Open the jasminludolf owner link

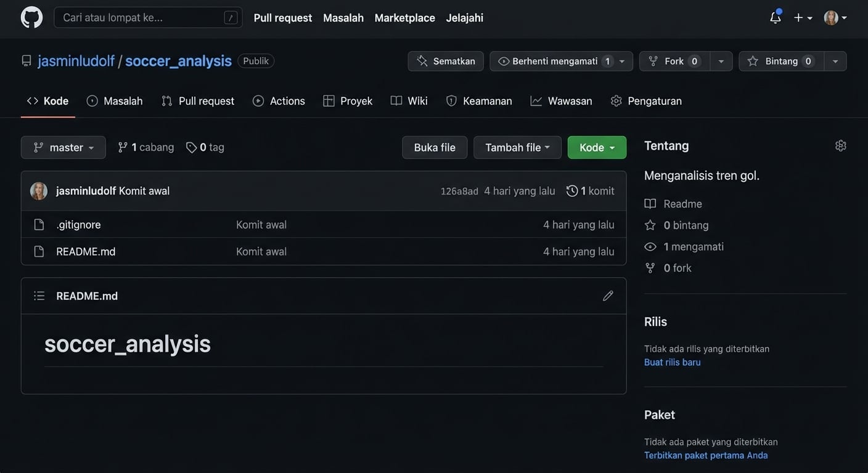(76, 60)
